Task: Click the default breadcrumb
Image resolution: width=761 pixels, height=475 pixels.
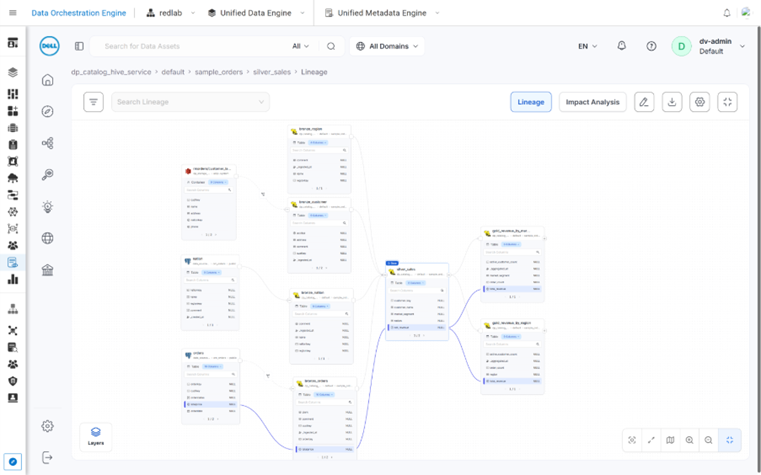Action: (x=173, y=72)
